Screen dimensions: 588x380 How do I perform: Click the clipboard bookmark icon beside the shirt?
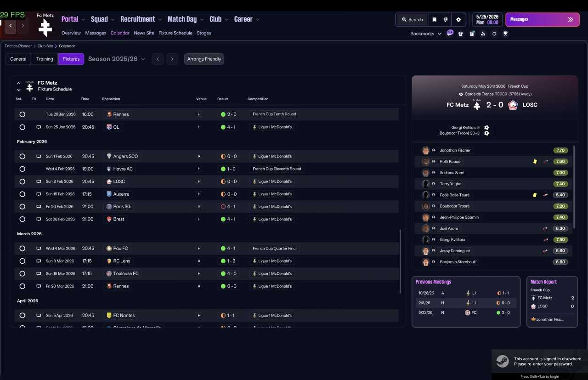472,34
